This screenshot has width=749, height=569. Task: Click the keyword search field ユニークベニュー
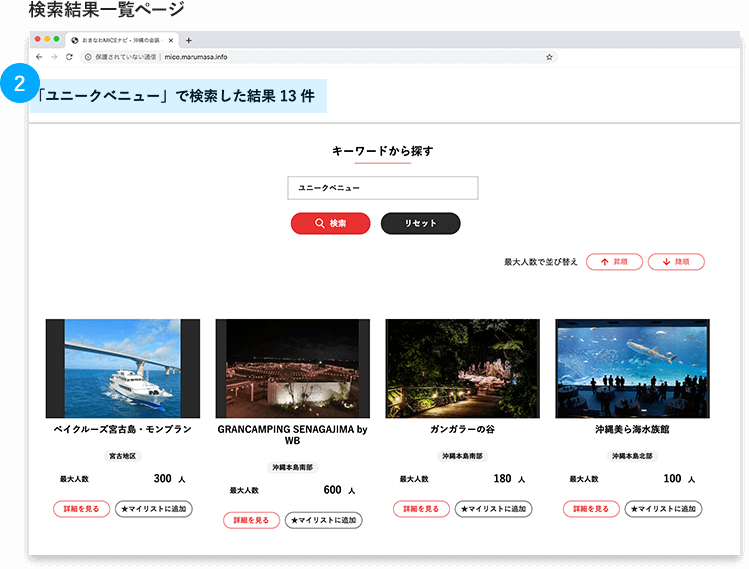[x=383, y=188]
